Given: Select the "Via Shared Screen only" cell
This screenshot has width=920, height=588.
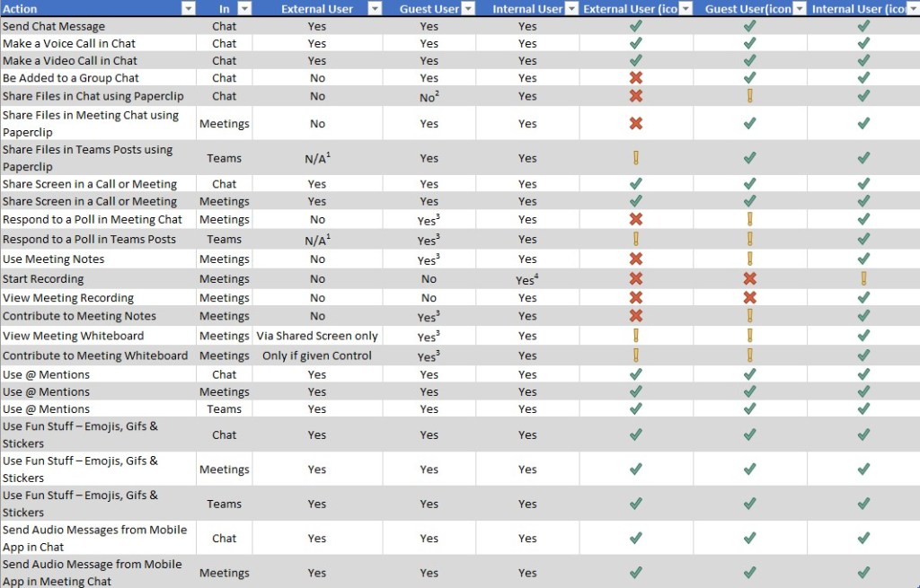Looking at the screenshot, I should [x=317, y=336].
